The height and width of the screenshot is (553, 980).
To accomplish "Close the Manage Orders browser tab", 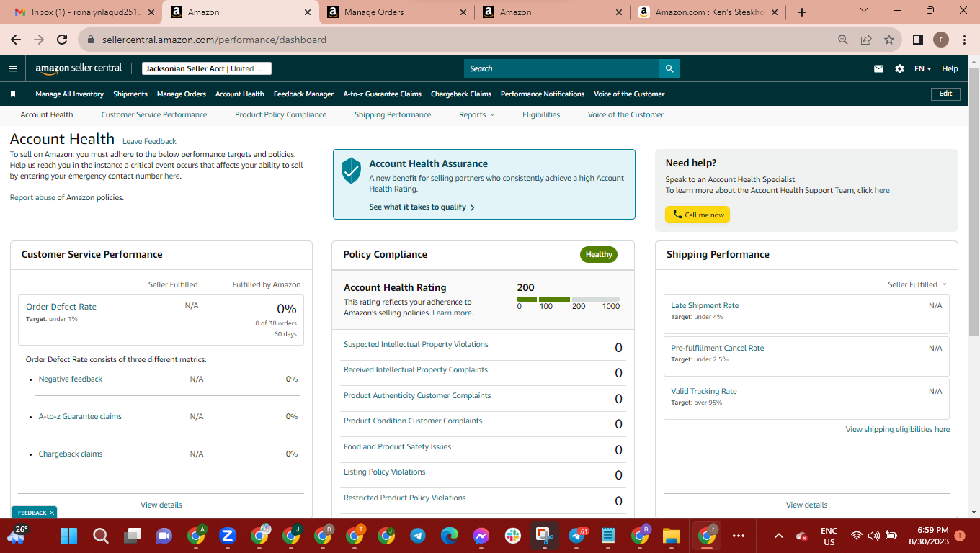I will 464,12.
